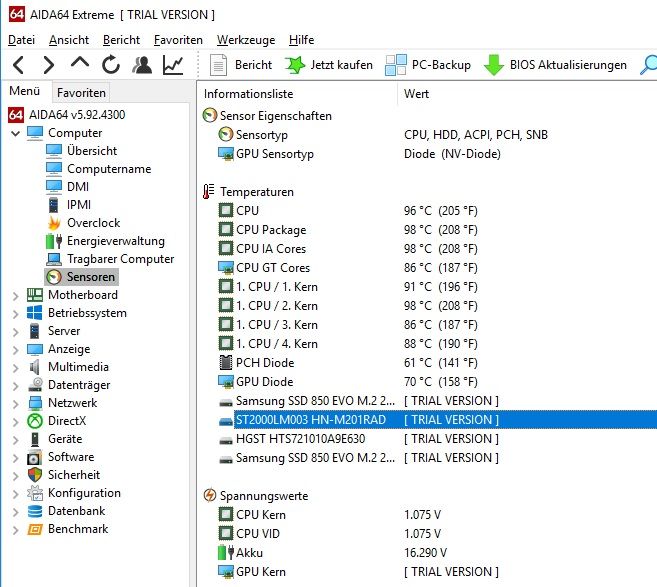The width and height of the screenshot is (657, 587).
Task: Collapse the Computer tree node
Action: [x=15, y=133]
